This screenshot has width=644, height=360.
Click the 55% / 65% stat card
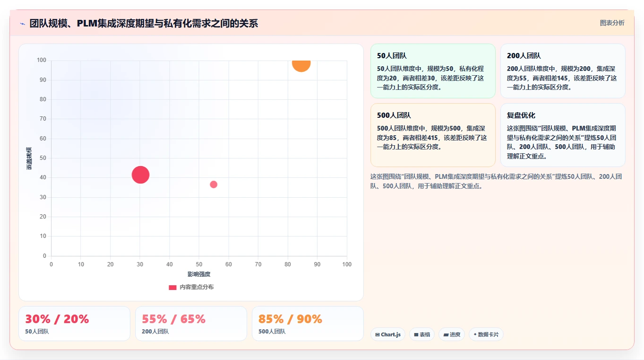tap(191, 324)
